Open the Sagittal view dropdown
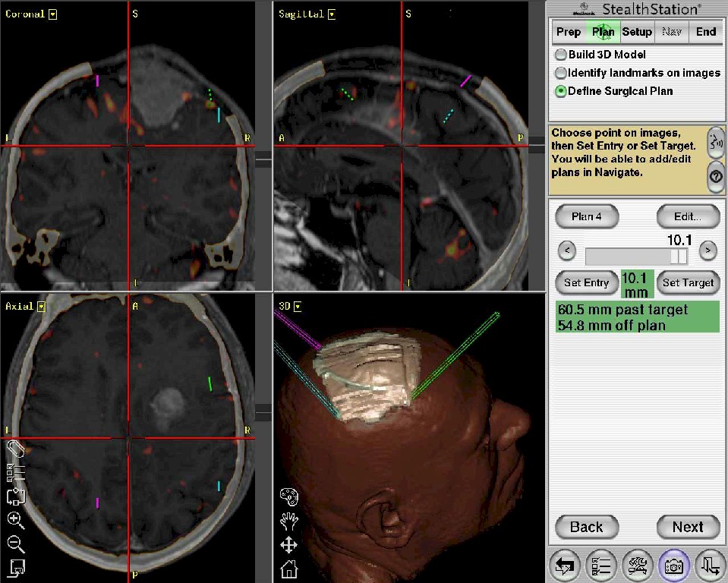This screenshot has width=728, height=583. tap(331, 14)
